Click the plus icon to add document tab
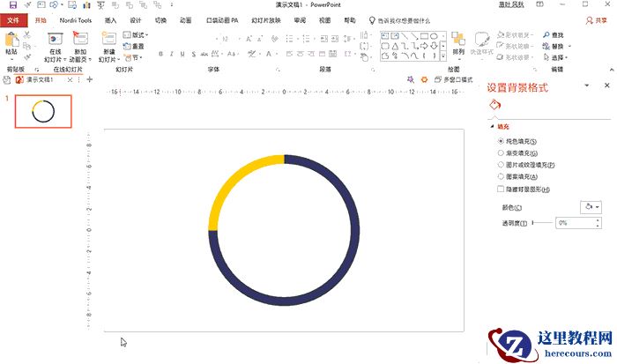617x364 pixels. [x=90, y=79]
